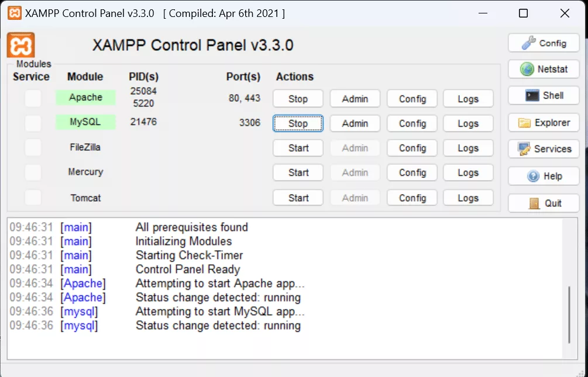Screen dimensions: 588x377
Task: Open Explorer with the folder icon
Action: [544, 123]
